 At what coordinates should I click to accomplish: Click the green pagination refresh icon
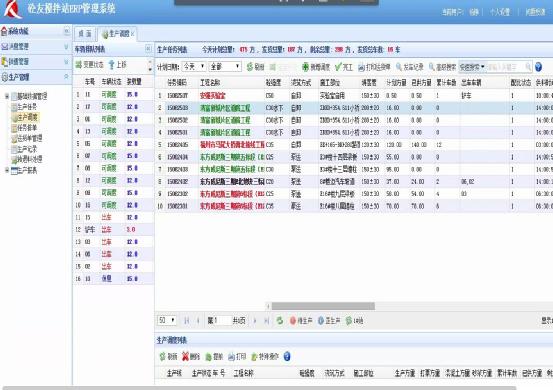coord(280,321)
